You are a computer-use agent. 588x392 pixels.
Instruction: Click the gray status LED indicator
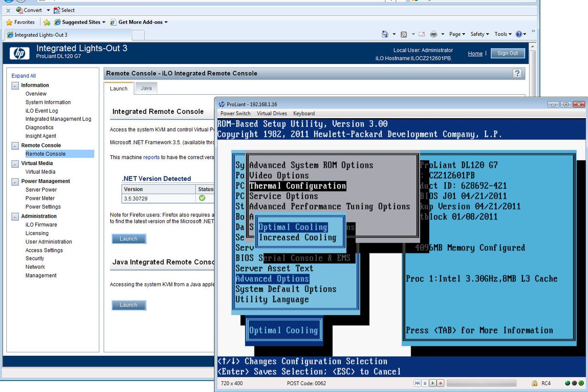(x=574, y=383)
